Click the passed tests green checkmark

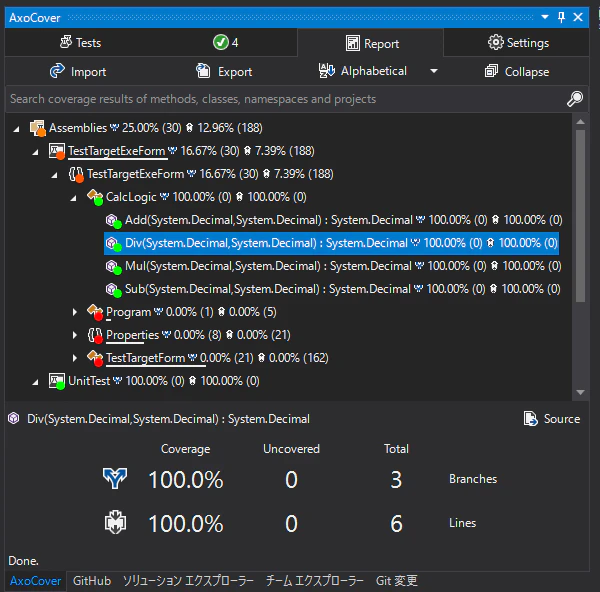point(221,42)
